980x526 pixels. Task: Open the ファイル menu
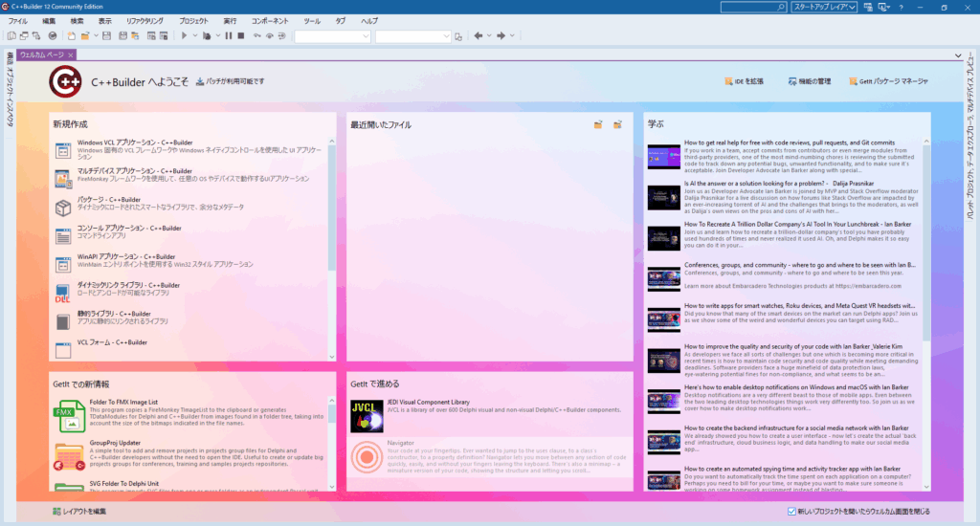[x=17, y=21]
